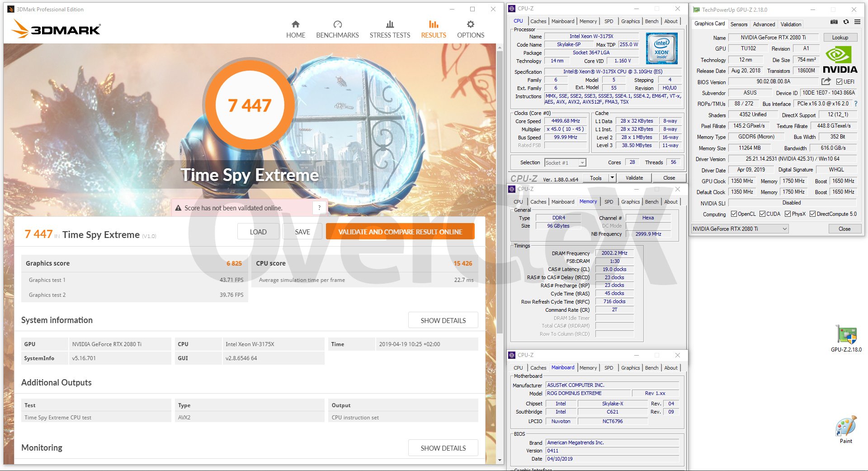Image resolution: width=868 pixels, height=471 pixels.
Task: Show details of System information
Action: click(443, 320)
